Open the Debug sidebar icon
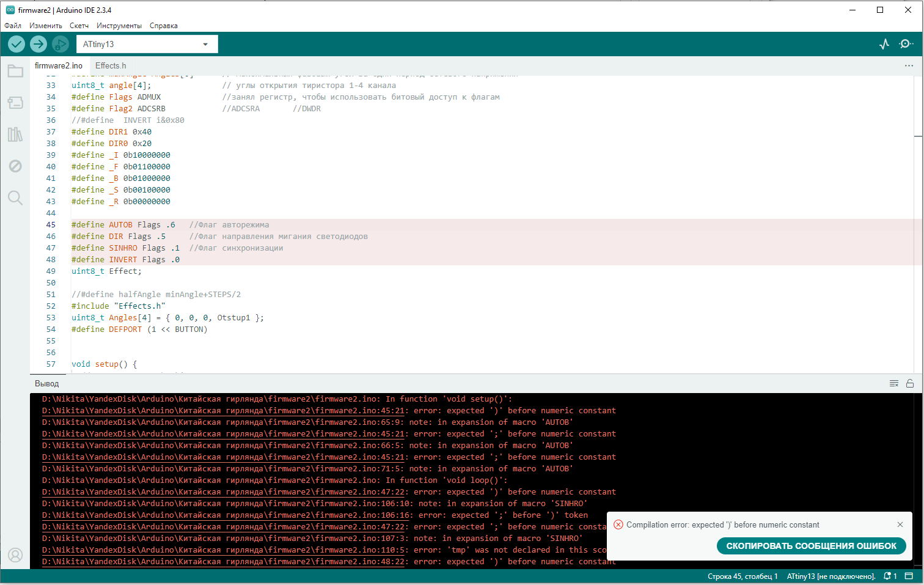Screen dimensions: 924x585 tap(15, 166)
